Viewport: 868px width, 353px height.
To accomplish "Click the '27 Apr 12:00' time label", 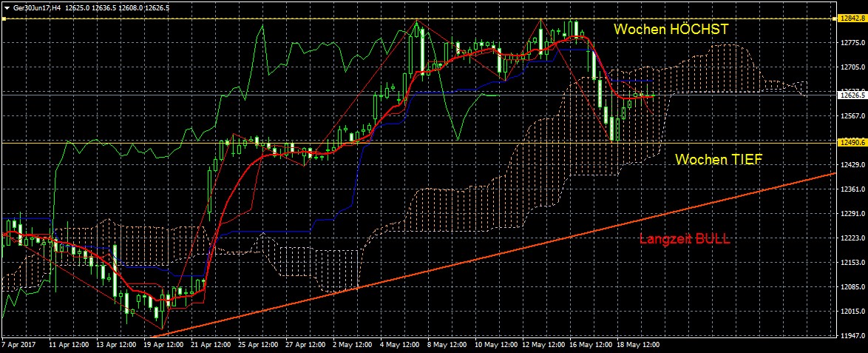I will [305, 345].
